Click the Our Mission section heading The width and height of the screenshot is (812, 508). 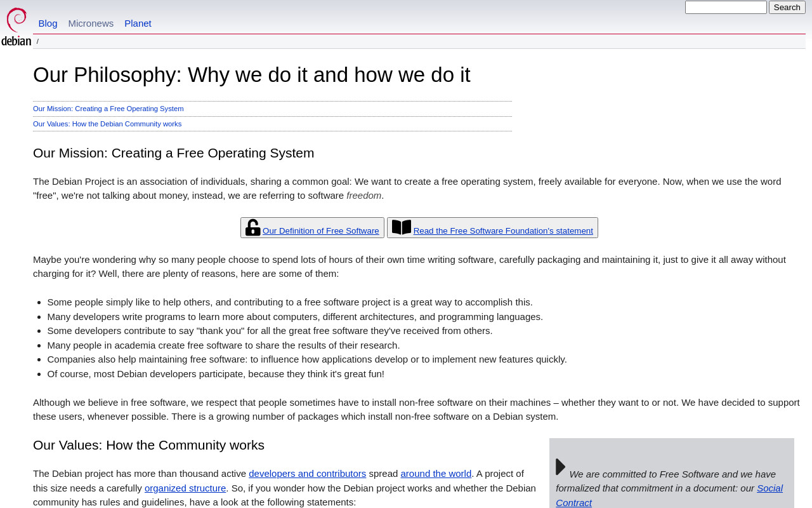click(174, 153)
